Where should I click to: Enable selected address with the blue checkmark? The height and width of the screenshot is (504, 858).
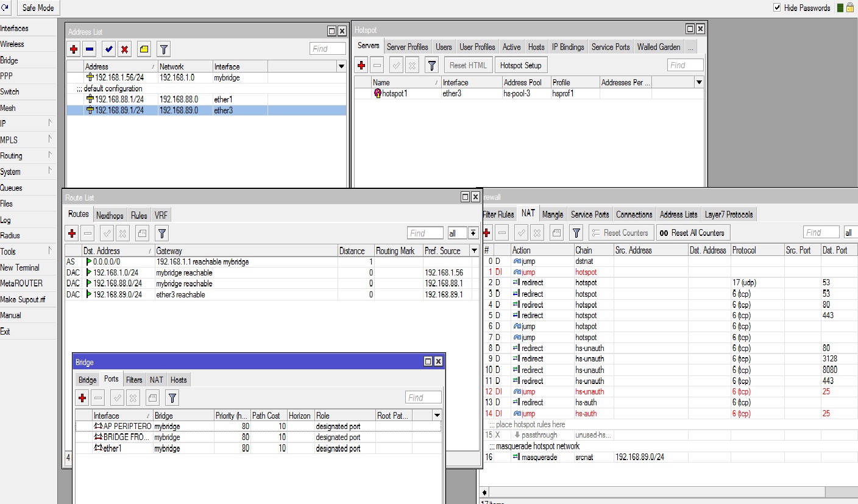[108, 49]
